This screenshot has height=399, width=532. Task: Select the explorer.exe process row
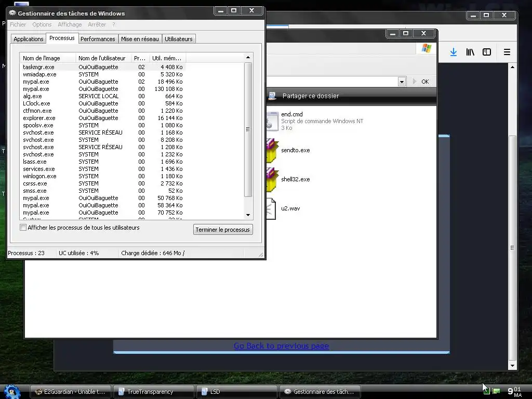pyautogui.click(x=103, y=118)
